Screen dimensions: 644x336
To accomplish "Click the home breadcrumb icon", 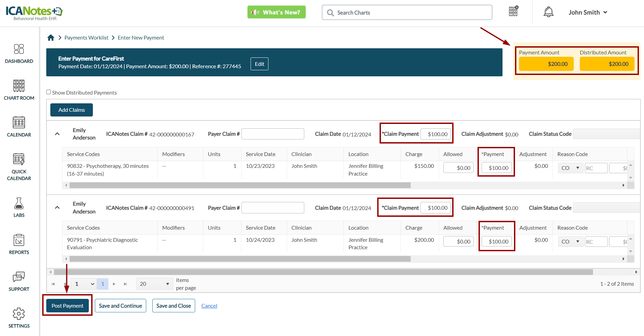I will tap(51, 38).
